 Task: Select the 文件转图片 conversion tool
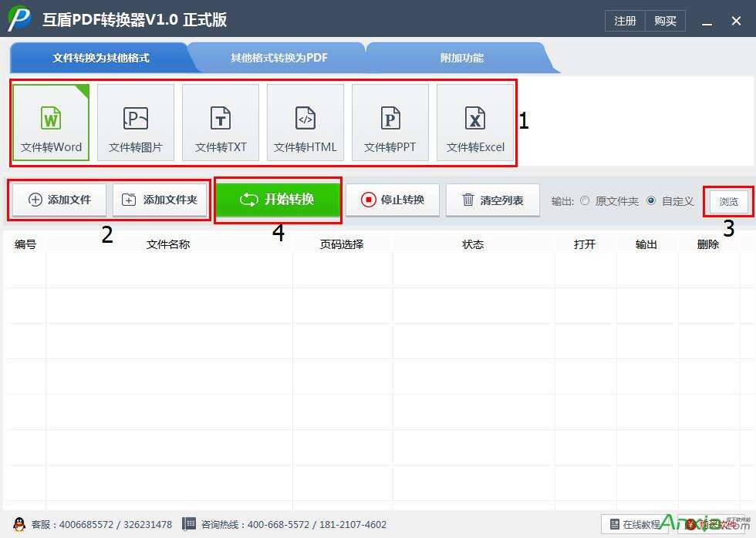pyautogui.click(x=135, y=122)
